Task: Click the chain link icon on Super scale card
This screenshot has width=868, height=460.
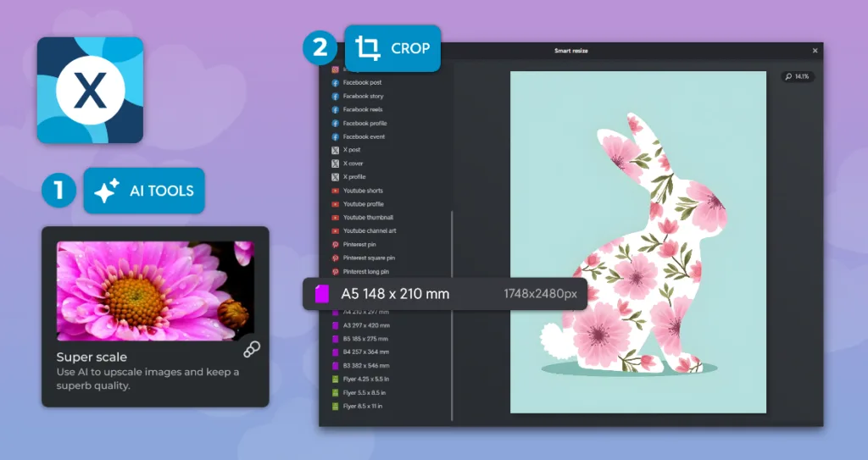Action: [x=251, y=349]
